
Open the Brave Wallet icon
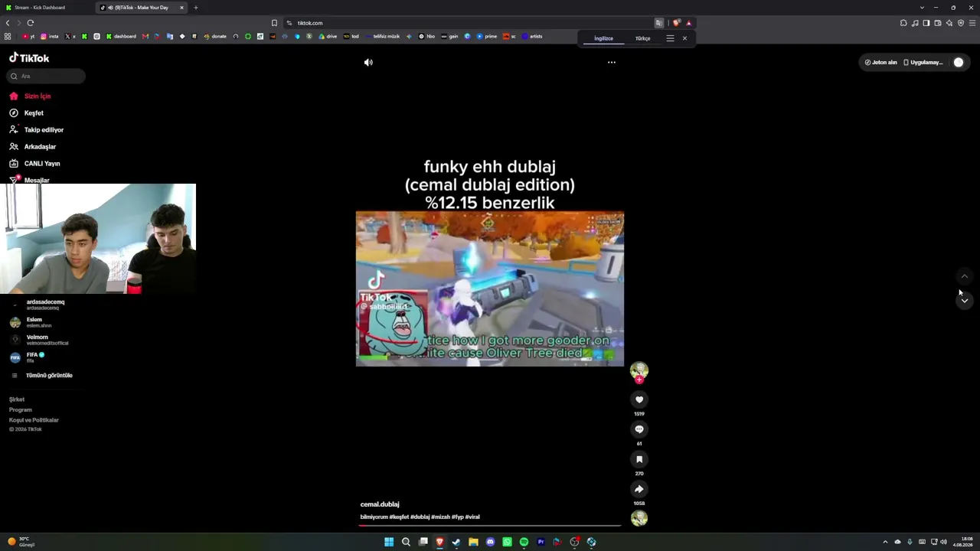point(938,23)
